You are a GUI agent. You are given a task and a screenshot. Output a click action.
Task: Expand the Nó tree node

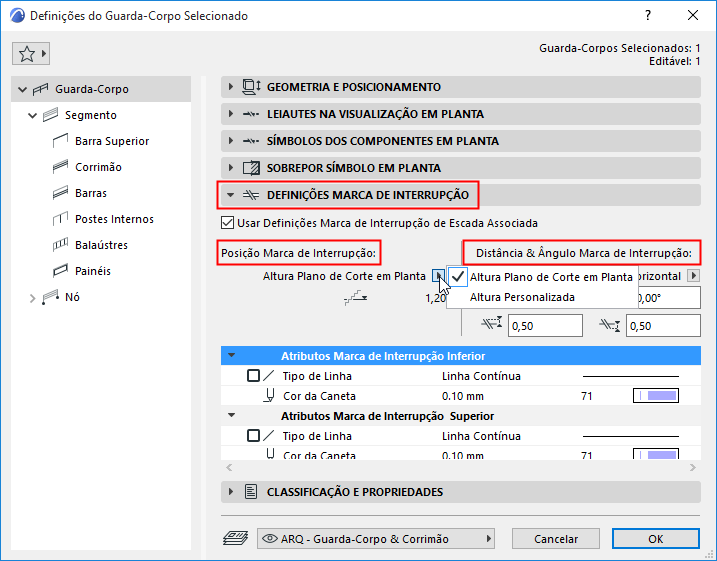click(x=32, y=297)
